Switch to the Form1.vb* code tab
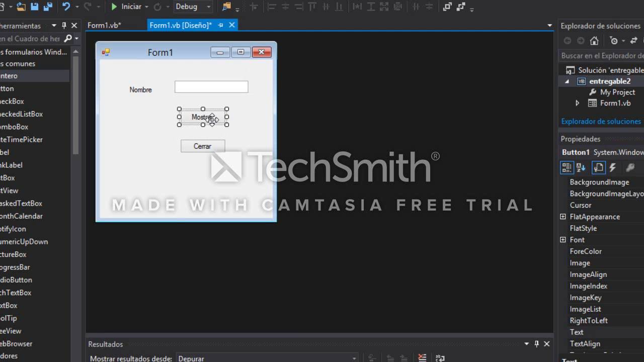 104,25
